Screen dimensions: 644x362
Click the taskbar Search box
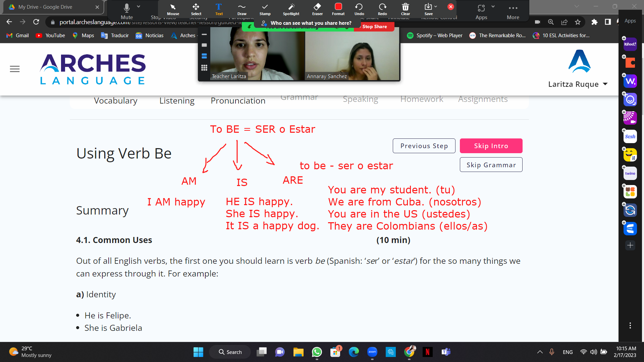point(230,352)
